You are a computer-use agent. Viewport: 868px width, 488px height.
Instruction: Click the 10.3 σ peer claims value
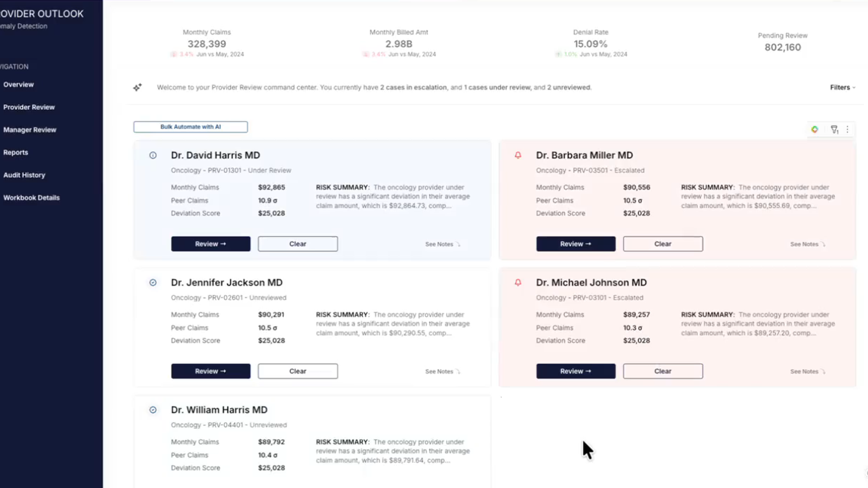tap(632, 328)
